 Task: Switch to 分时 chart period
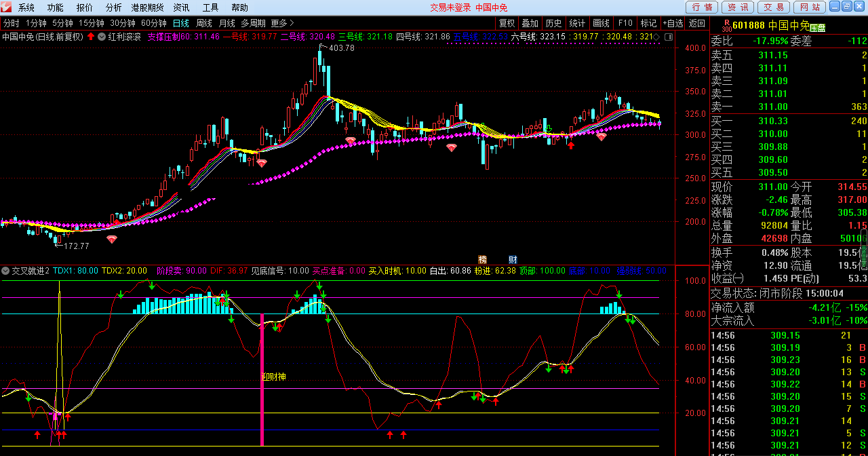11,23
